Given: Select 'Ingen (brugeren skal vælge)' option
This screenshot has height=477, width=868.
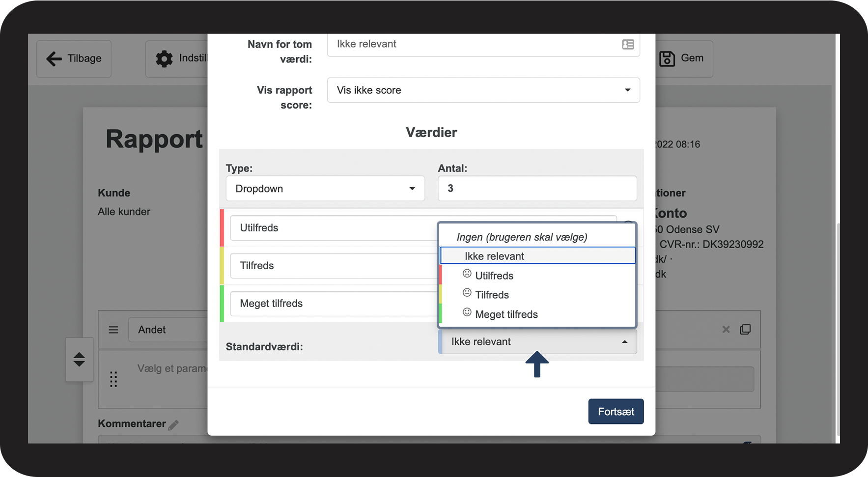Looking at the screenshot, I should (x=522, y=237).
